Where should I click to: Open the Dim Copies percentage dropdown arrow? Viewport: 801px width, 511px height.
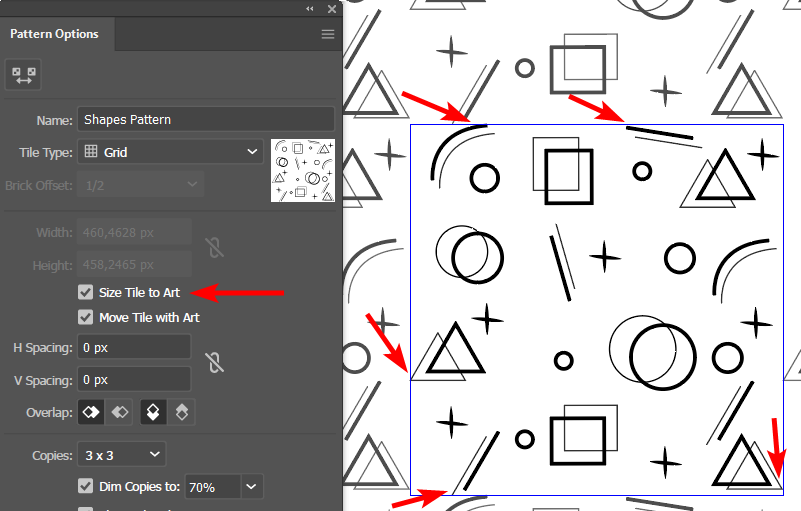coord(252,487)
